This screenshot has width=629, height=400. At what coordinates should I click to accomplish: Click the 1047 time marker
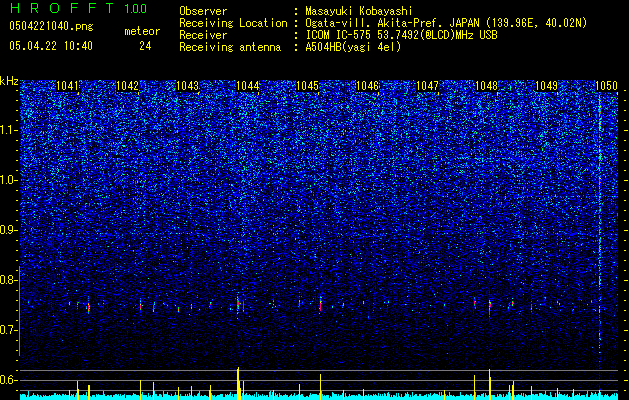[428, 86]
